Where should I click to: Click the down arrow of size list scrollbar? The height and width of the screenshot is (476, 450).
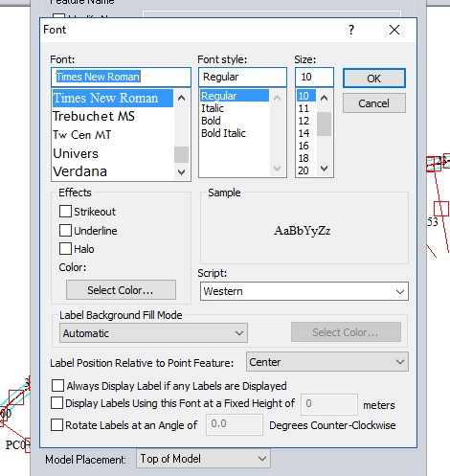(x=325, y=169)
